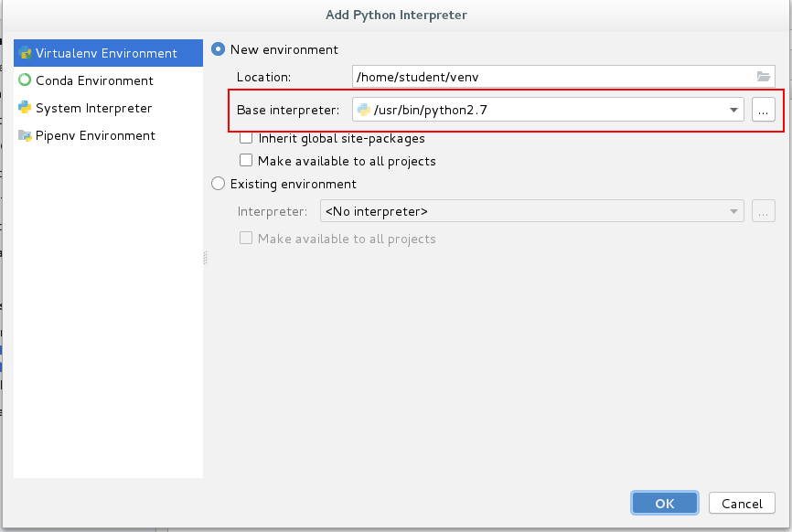Select the New environment radio button
This screenshot has width=792, height=532.
tap(219, 49)
